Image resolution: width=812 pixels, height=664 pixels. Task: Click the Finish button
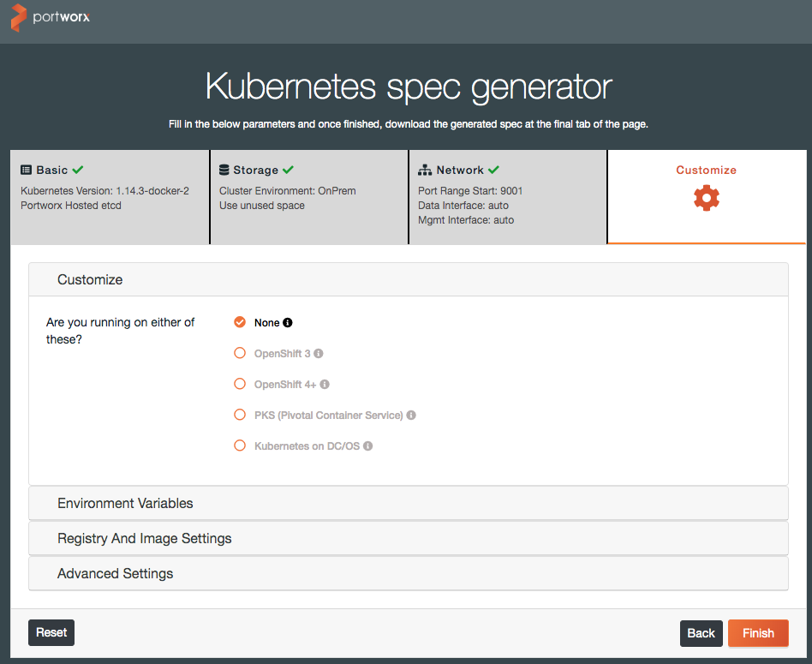point(758,633)
